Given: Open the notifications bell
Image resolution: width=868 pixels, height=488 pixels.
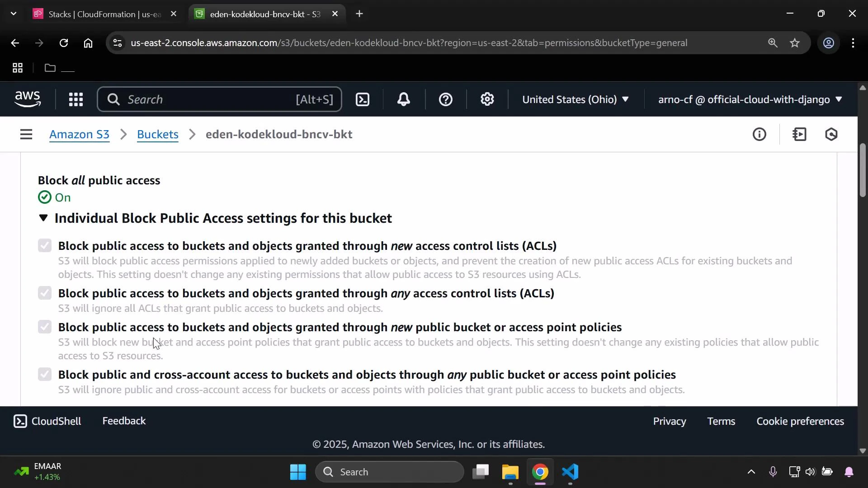Looking at the screenshot, I should (404, 99).
